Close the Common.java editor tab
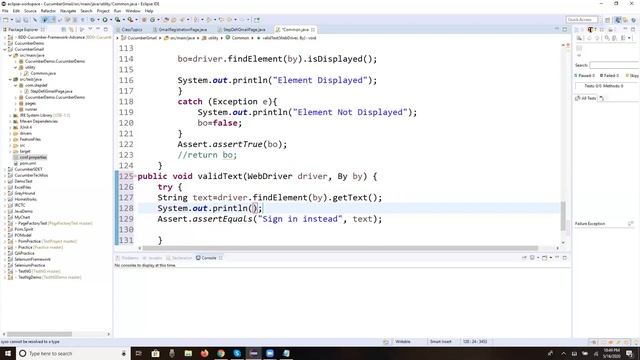The image size is (640, 360). (313, 30)
